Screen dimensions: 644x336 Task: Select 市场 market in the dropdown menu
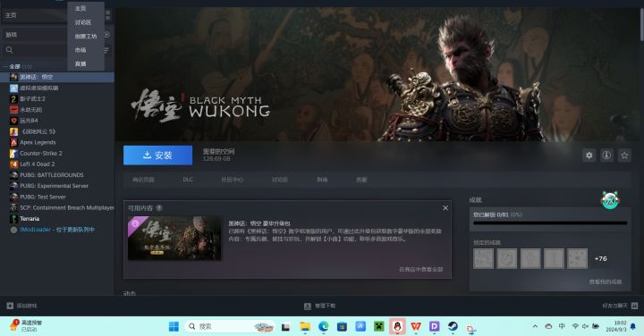coord(80,50)
